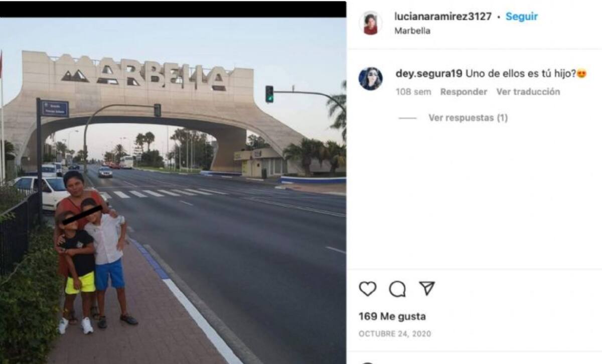Viewport: 602px width, 364px height.
Task: Click the comment text Uno de ellos es tú hijo?
Action: tap(520, 74)
